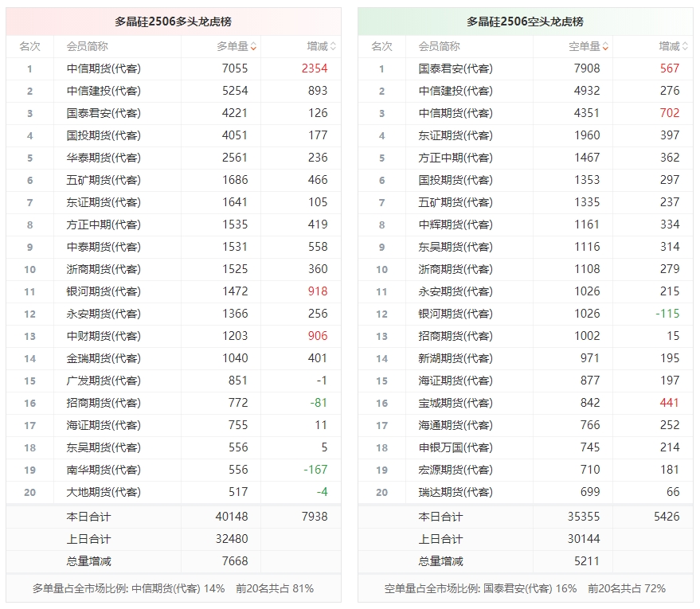Click 宝城期货(代客) row name

[456, 404]
